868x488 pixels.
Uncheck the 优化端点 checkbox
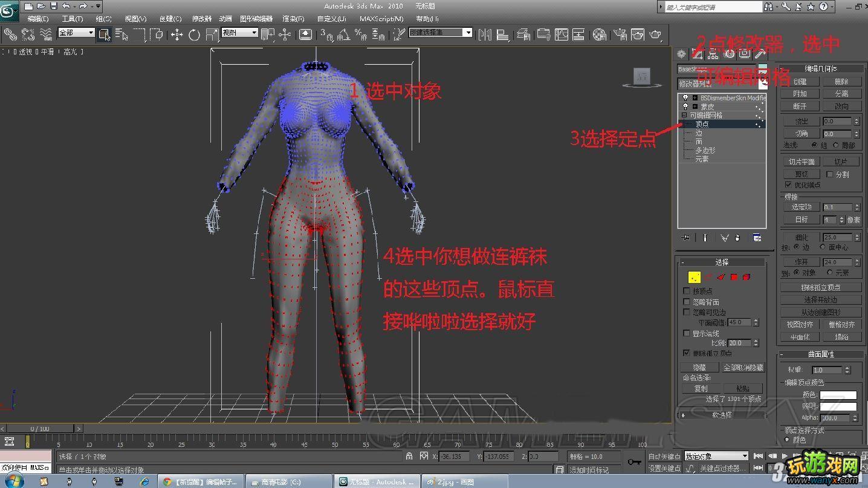coord(788,184)
